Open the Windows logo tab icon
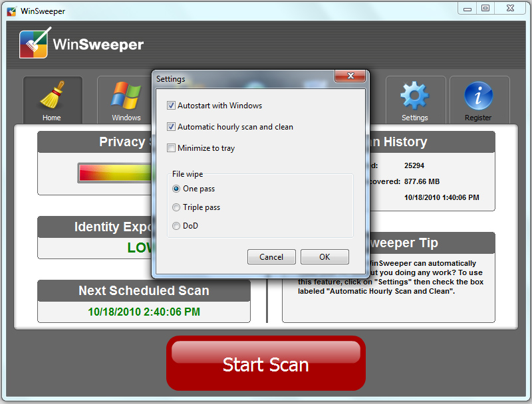Image resolution: width=532 pixels, height=404 pixels. pos(126,96)
